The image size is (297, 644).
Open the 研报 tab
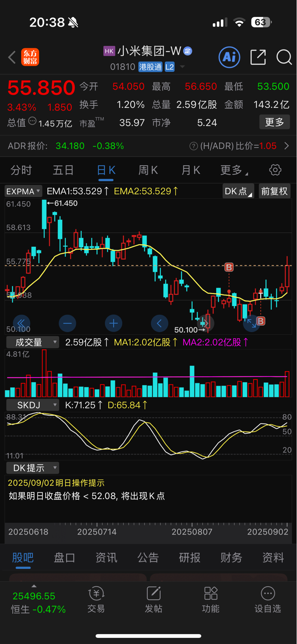pos(190,557)
